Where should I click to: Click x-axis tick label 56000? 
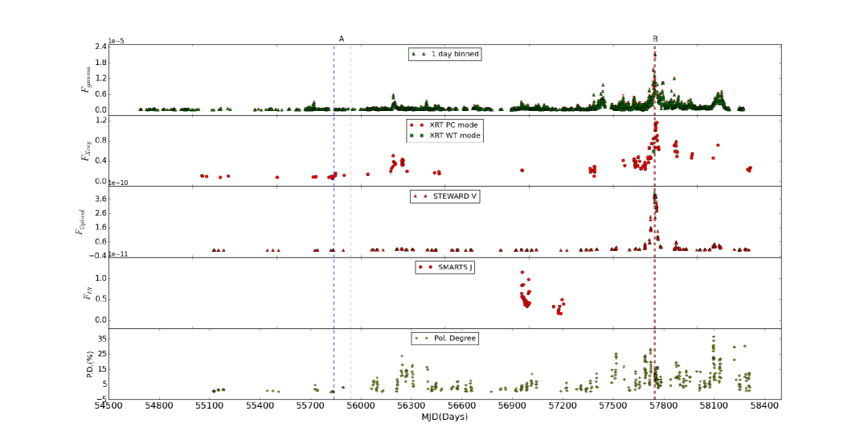tap(361, 406)
